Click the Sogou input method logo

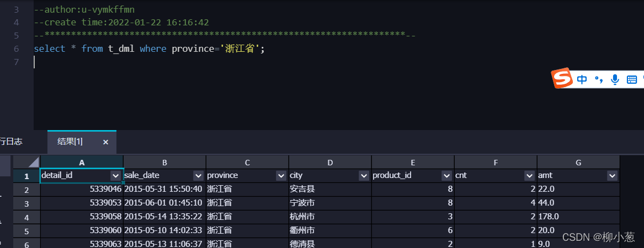(x=562, y=78)
